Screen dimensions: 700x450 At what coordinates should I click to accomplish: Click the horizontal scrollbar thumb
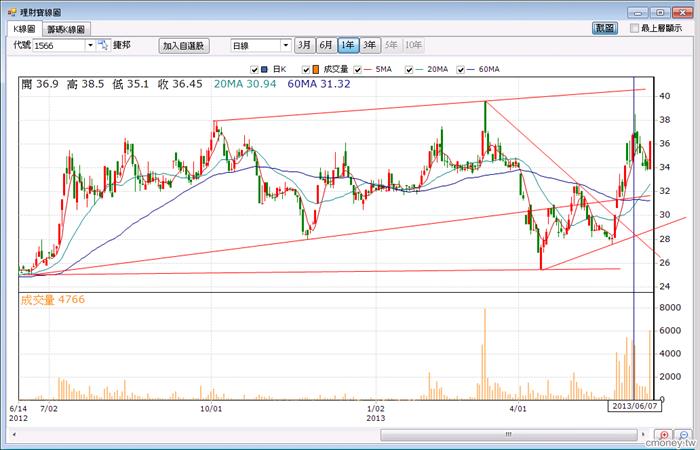[x=508, y=434]
